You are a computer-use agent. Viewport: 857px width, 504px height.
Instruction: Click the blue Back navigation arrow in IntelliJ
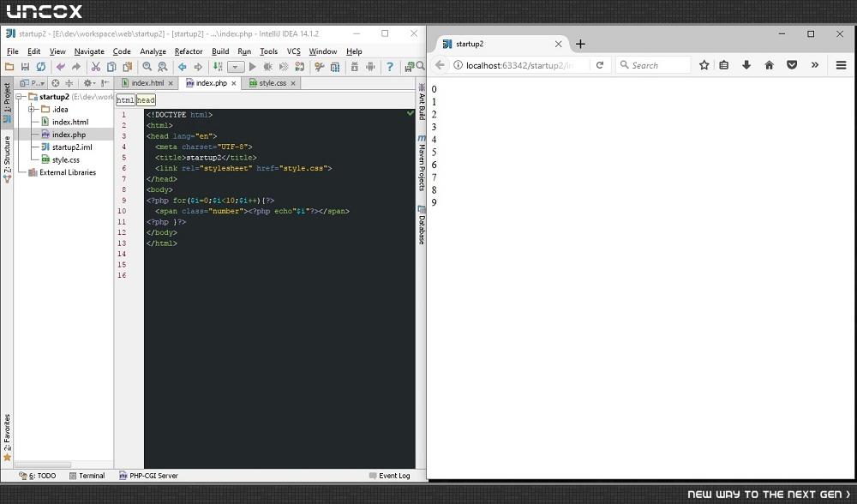coord(182,67)
